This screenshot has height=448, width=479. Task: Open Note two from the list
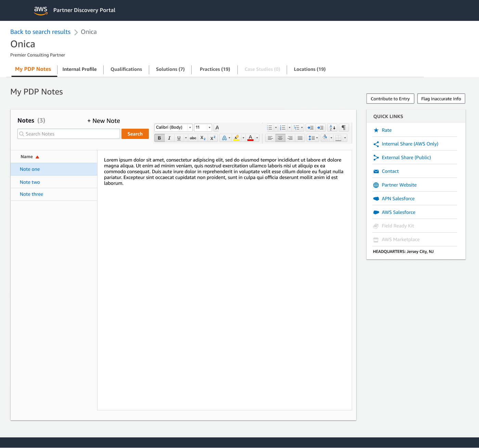[x=54, y=182]
